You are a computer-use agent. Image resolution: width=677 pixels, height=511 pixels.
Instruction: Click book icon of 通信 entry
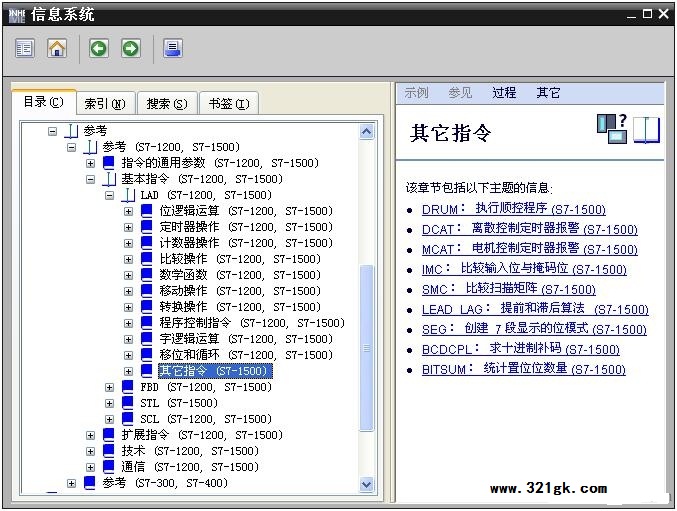(x=109, y=467)
